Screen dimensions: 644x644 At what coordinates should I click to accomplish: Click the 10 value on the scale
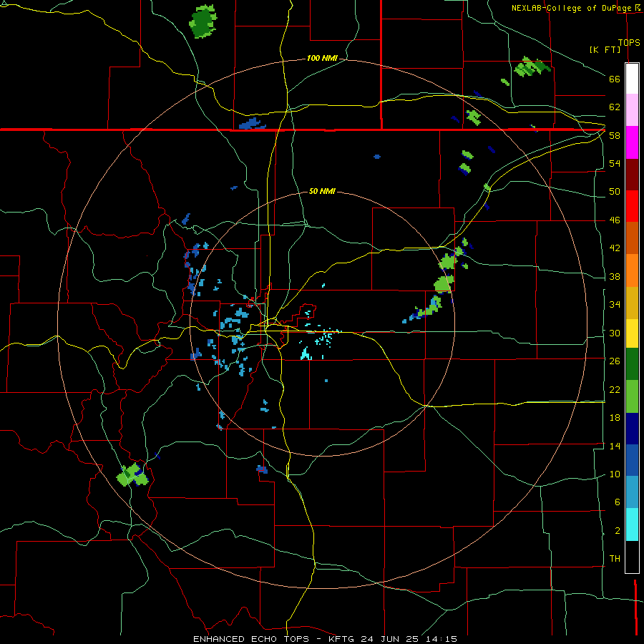pyautogui.click(x=615, y=474)
